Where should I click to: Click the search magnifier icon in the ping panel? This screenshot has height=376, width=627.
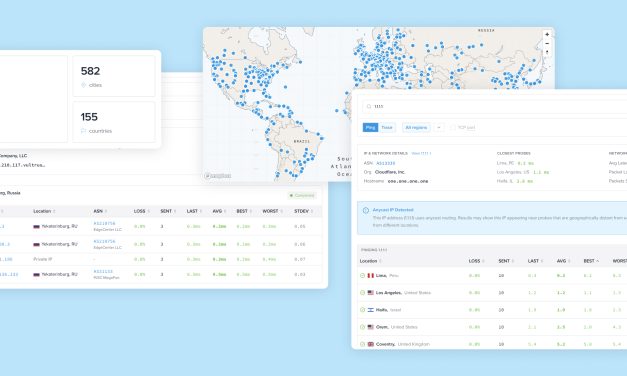click(x=369, y=106)
